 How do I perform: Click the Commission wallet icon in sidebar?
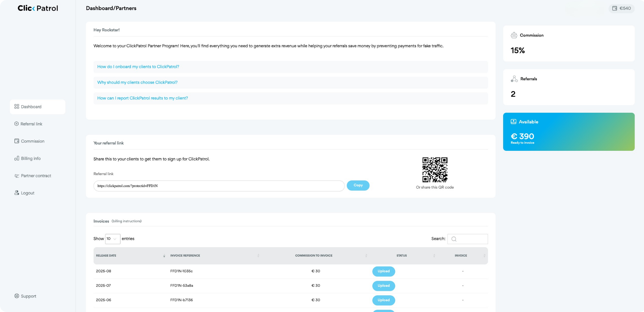17,141
